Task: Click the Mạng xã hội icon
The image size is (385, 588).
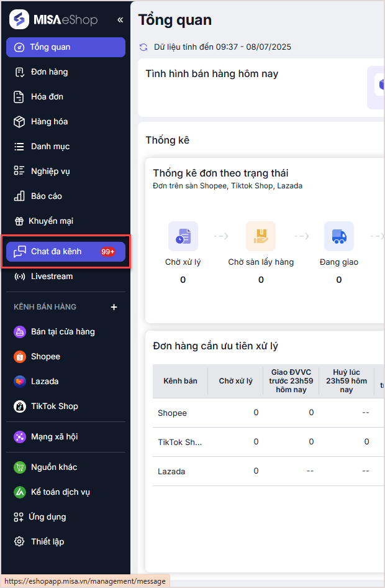Action: (19, 436)
